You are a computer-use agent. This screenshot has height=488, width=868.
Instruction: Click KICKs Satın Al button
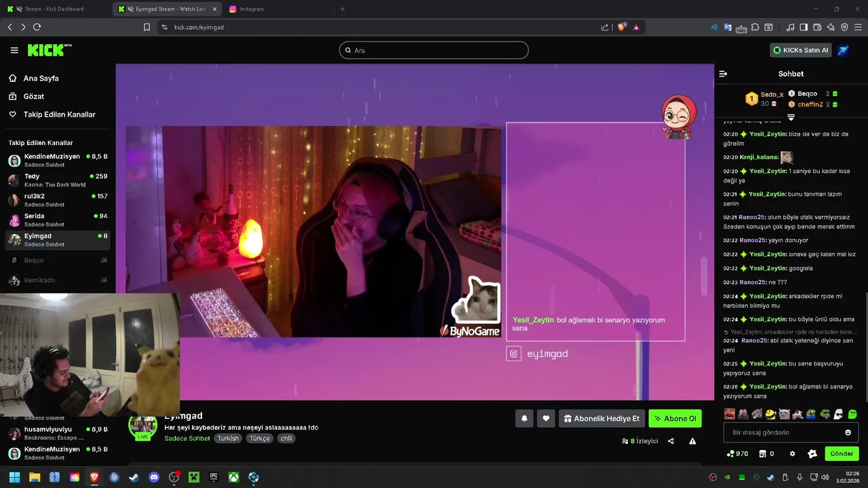pyautogui.click(x=801, y=50)
